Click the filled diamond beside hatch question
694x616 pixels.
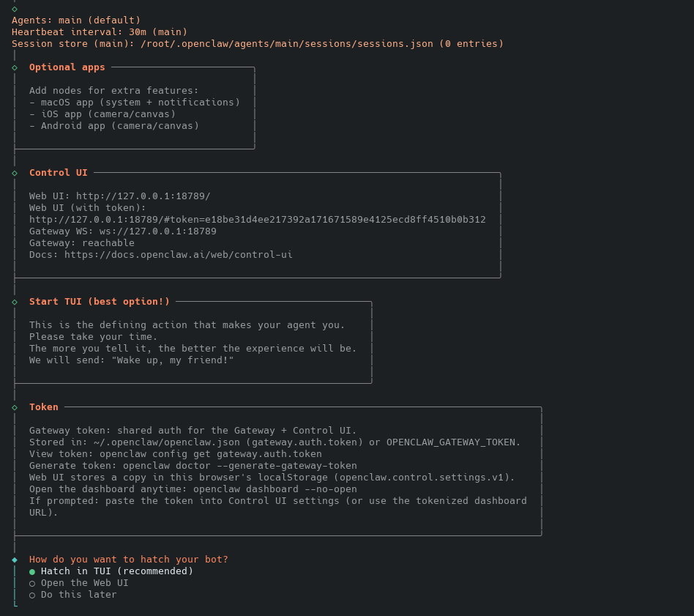click(x=15, y=560)
